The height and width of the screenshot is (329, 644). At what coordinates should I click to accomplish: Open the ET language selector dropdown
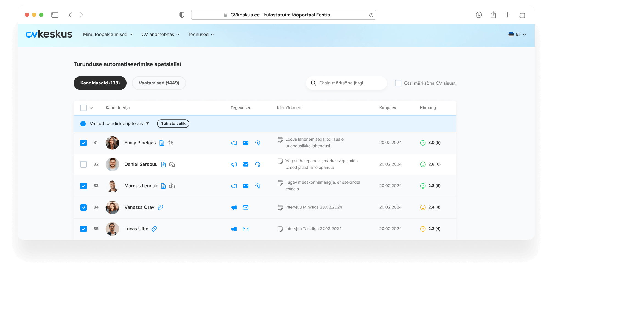517,35
